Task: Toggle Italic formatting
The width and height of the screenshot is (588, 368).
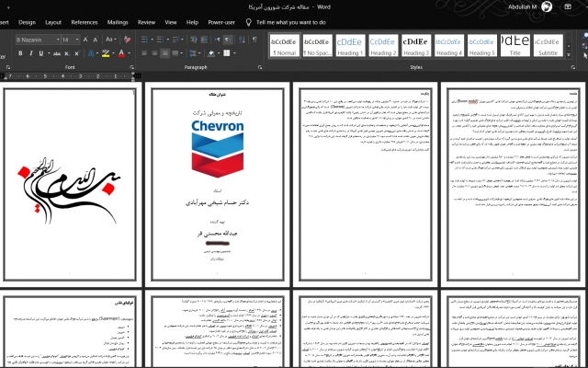Action: click(x=30, y=53)
